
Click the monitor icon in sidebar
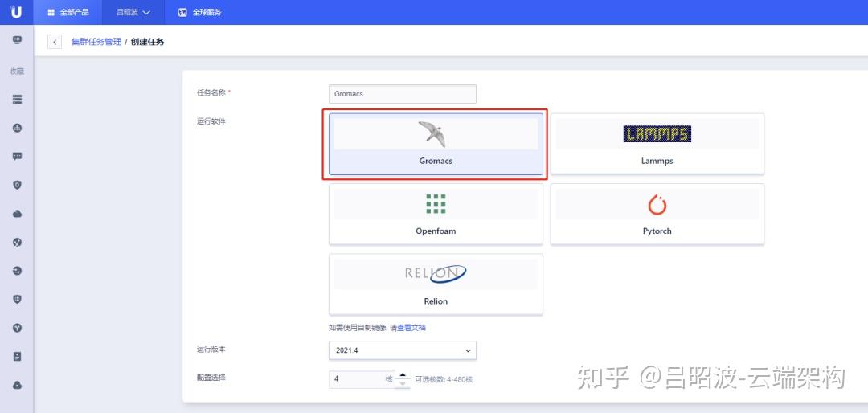tap(17, 40)
